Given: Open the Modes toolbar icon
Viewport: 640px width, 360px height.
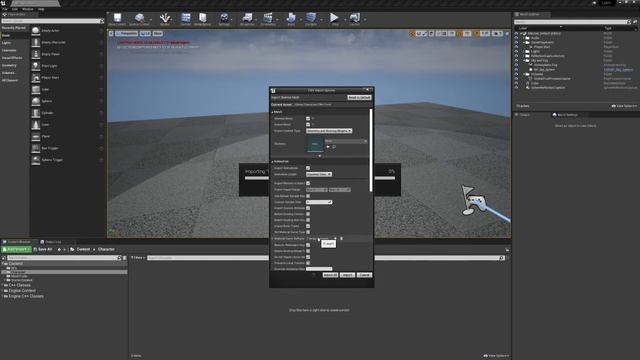Looking at the screenshot, I should click(x=164, y=19).
